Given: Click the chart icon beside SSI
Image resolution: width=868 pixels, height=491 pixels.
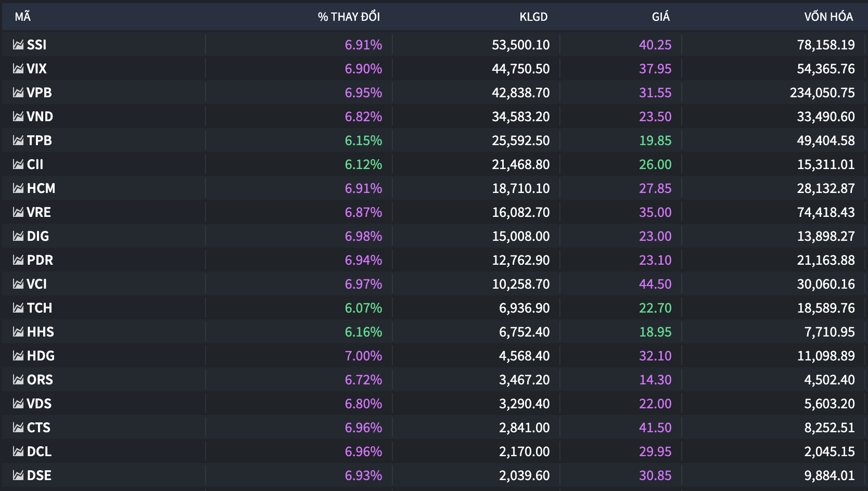Looking at the screenshot, I should tap(18, 45).
